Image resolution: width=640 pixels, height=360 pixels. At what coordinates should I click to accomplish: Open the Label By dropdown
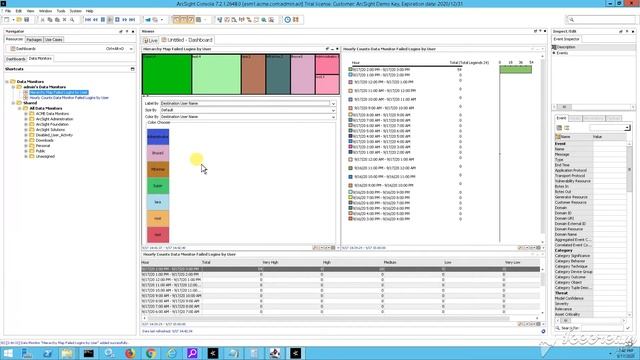[x=333, y=104]
